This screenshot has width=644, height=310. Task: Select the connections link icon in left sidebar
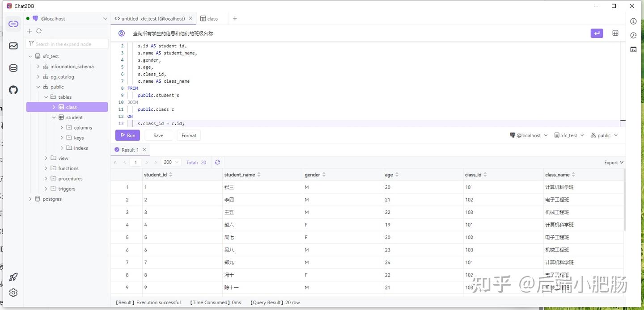tap(13, 23)
